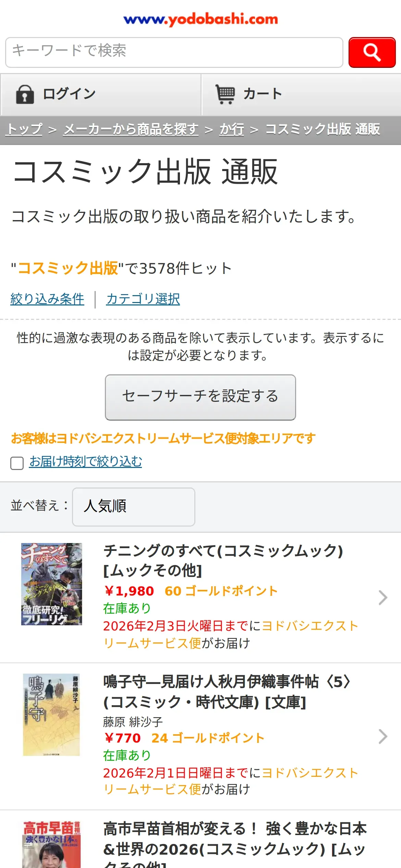The height and width of the screenshot is (868, 401).
Task: Open チニングのすべて via its arrow chevron
Action: pos(383,598)
